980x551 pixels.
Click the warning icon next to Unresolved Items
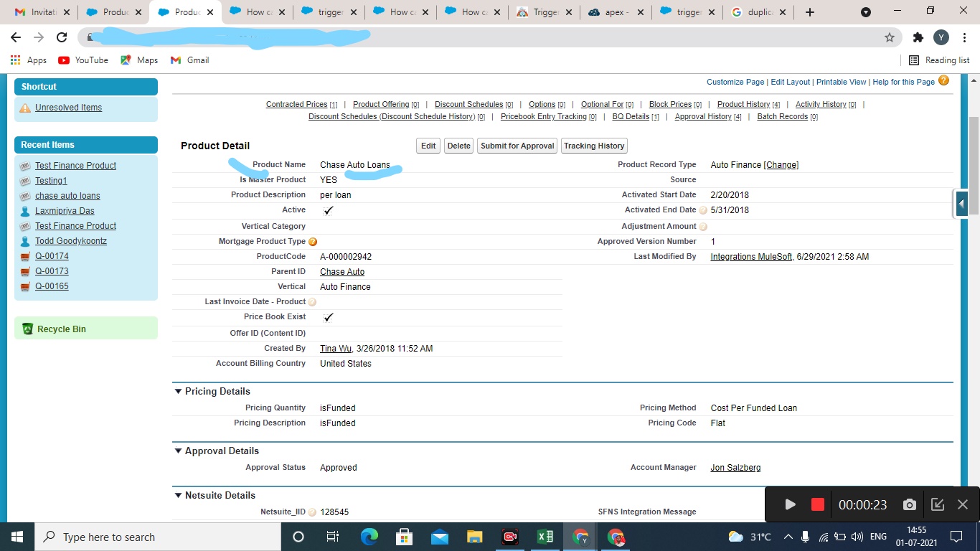25,108
